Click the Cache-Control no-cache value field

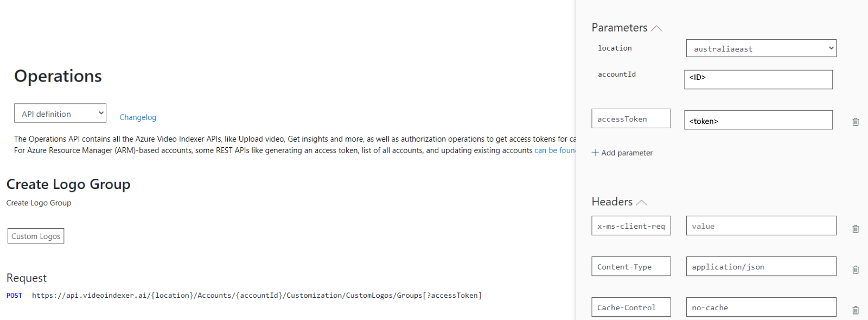tap(761, 307)
